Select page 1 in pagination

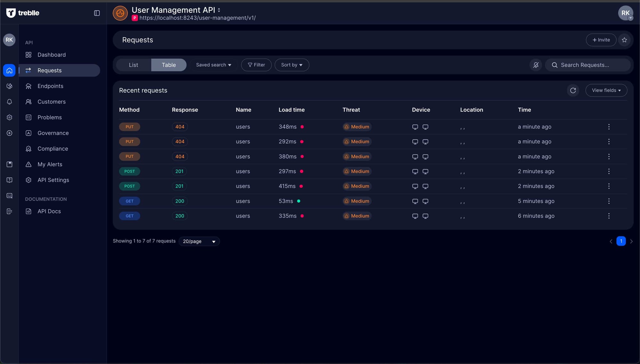point(621,241)
